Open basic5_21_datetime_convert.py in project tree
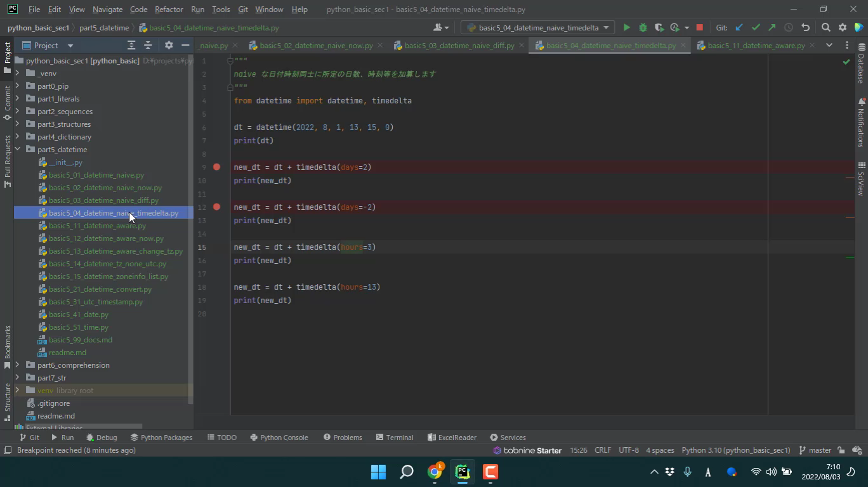Screen dimensions: 868x487 [x=100, y=289]
